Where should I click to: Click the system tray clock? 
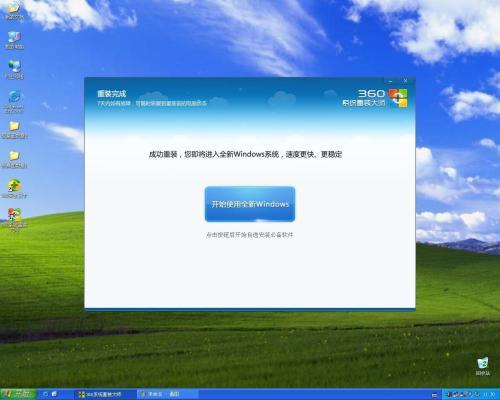(x=490, y=395)
